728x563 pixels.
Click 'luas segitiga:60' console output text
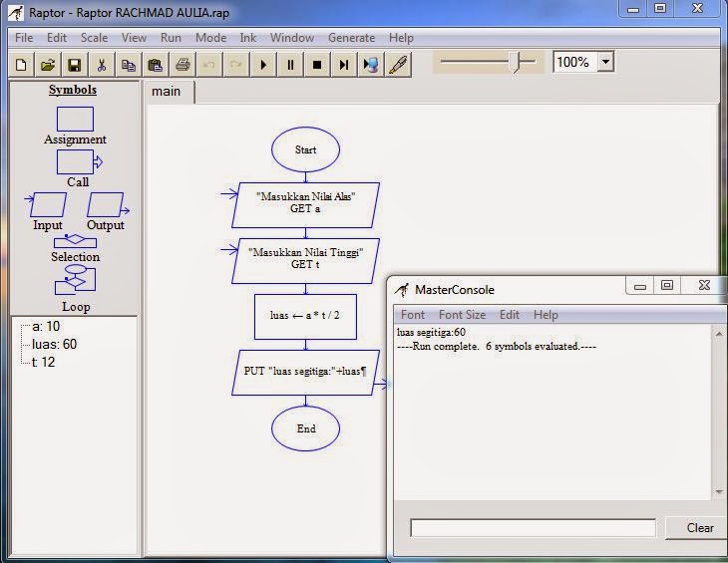pyautogui.click(x=432, y=333)
